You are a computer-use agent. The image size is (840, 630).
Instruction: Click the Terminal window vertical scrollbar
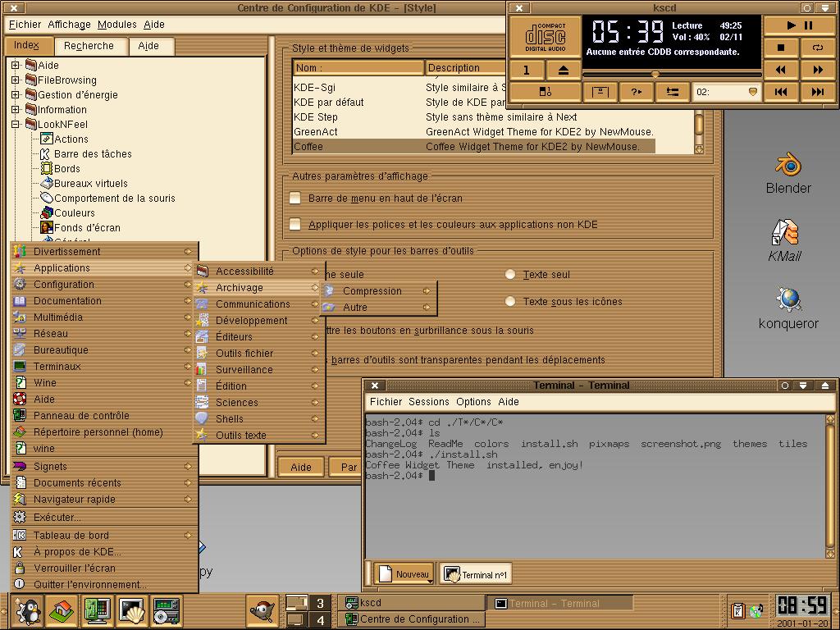click(x=830, y=486)
